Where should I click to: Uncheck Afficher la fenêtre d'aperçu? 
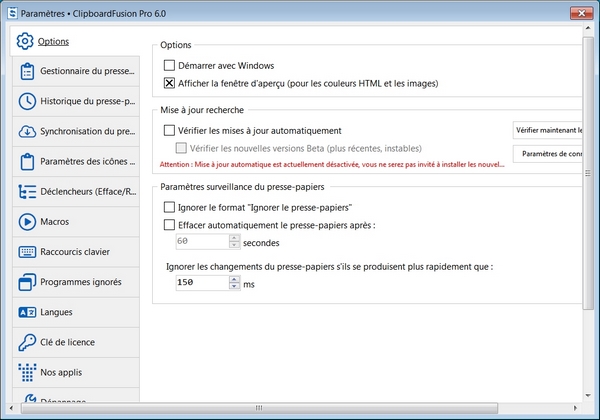pos(169,83)
